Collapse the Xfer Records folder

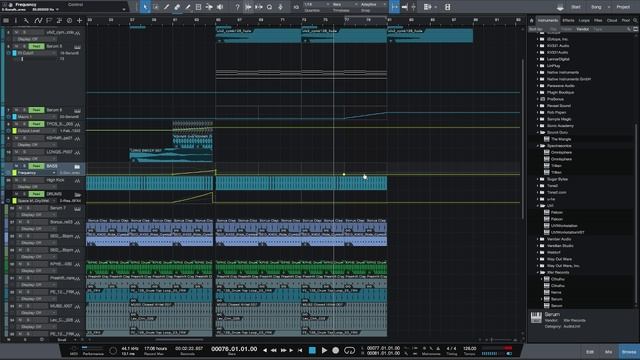pos(538,272)
